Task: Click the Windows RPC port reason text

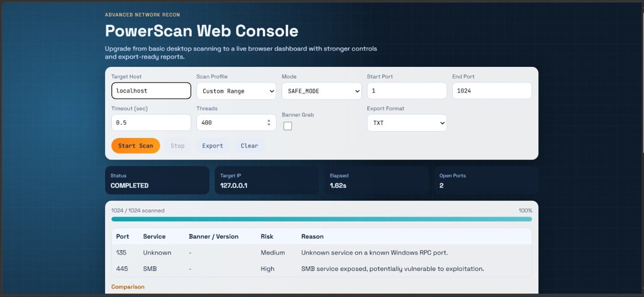Action: (374, 253)
